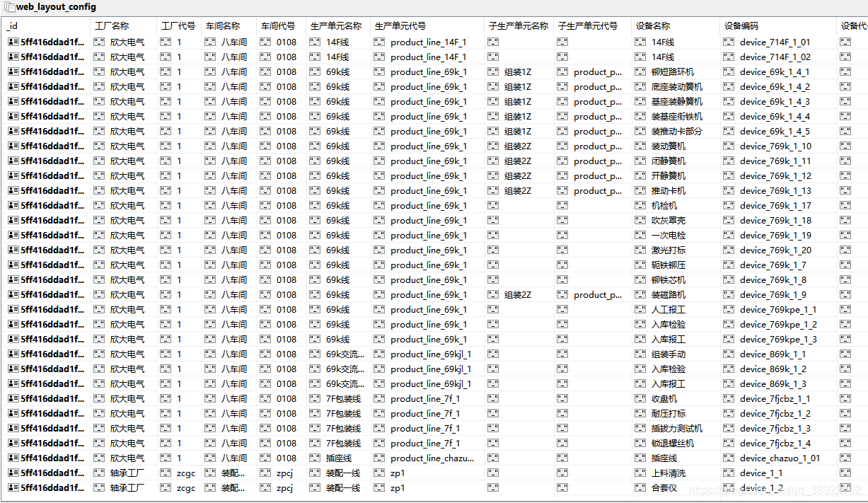This screenshot has height=503, width=868.
Task: Select the 底座装动簧机 device name cell
Action: tap(677, 87)
